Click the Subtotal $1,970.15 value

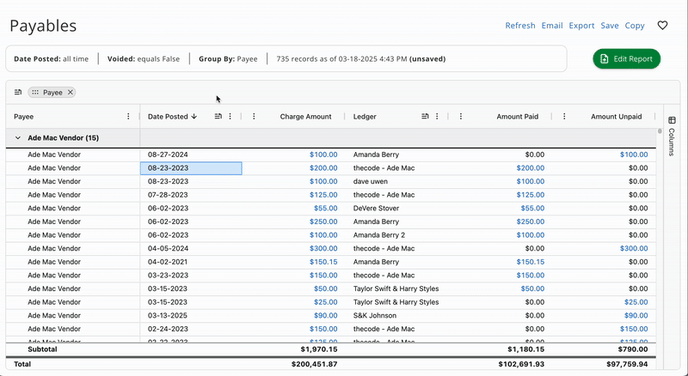click(319, 349)
